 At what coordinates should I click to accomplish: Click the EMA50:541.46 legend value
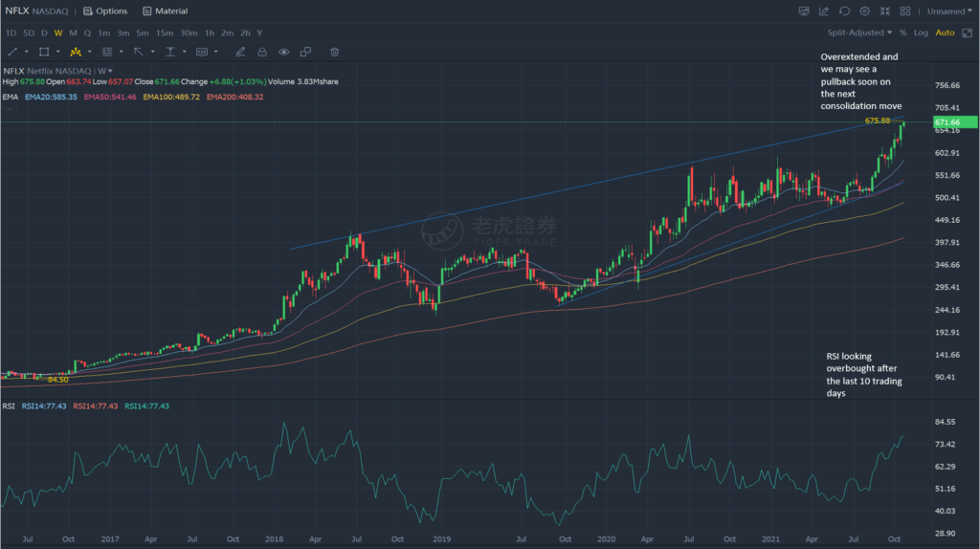click(x=109, y=97)
